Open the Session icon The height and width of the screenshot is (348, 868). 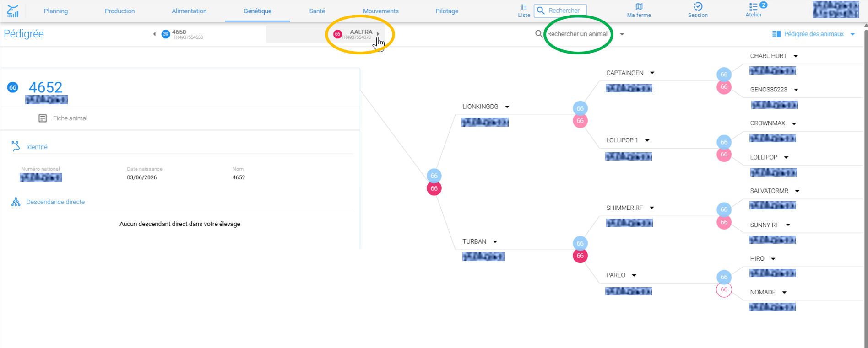click(698, 6)
